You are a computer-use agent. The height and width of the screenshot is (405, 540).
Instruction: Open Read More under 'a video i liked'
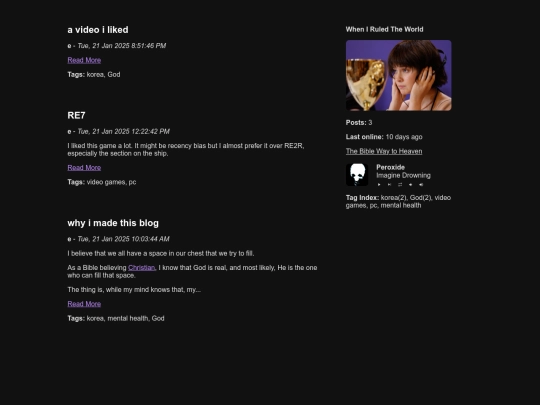click(x=84, y=60)
